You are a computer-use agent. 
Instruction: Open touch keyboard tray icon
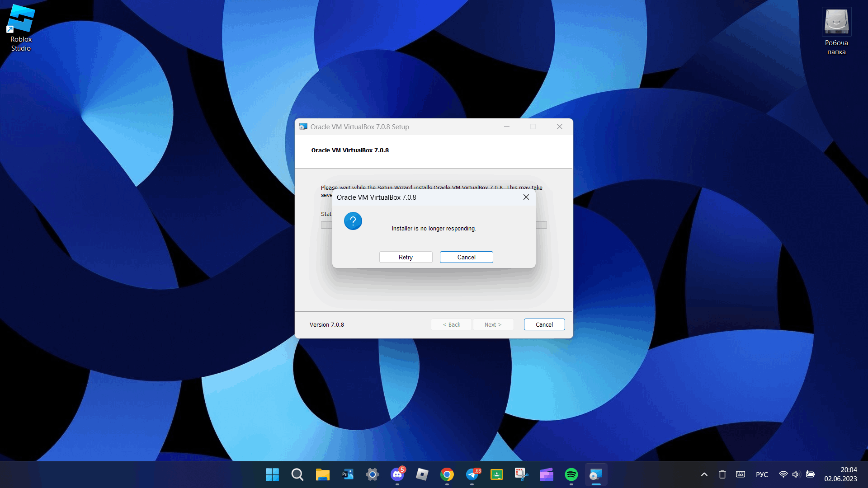(741, 474)
